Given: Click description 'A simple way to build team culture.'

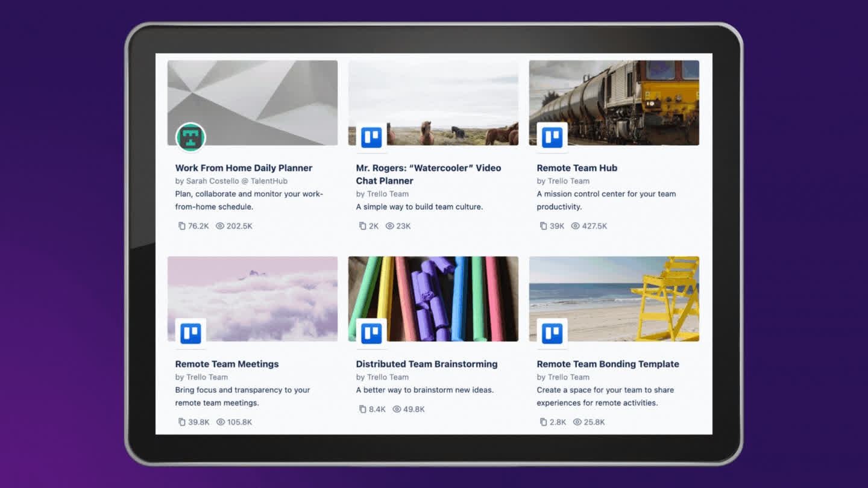Looking at the screenshot, I should tap(420, 207).
